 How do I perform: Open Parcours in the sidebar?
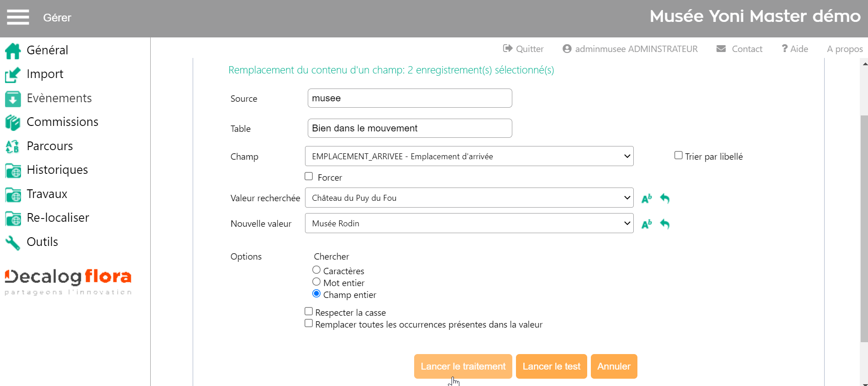click(50, 146)
